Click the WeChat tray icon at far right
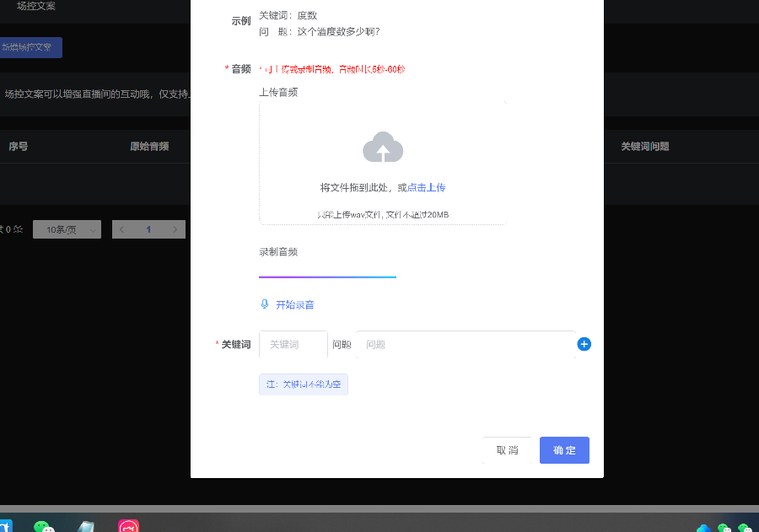Image resolution: width=759 pixels, height=532 pixels. click(x=745, y=528)
